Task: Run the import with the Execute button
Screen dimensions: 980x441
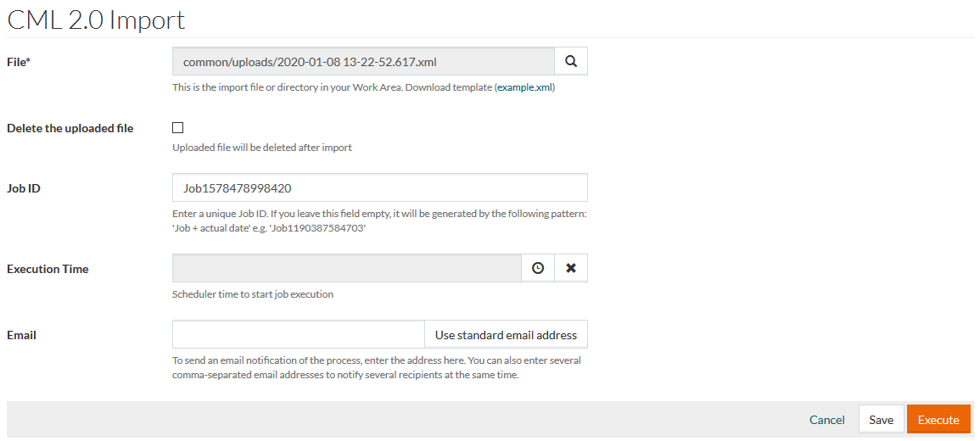Action: point(938,420)
